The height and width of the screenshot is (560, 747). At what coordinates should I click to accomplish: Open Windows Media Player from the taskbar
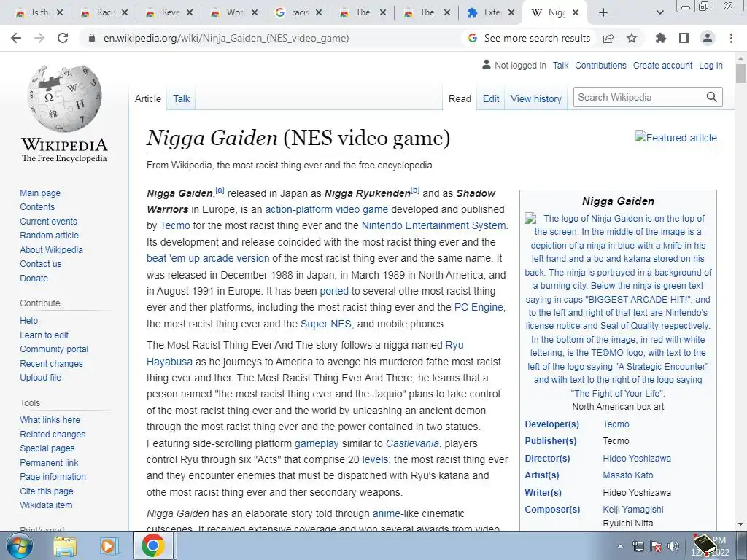point(109,545)
